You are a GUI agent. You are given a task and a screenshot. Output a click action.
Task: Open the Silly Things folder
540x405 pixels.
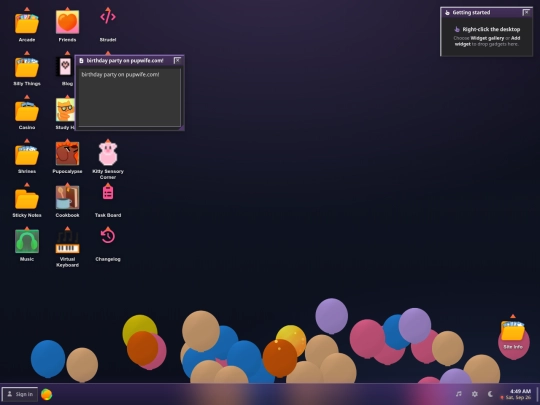(27, 68)
